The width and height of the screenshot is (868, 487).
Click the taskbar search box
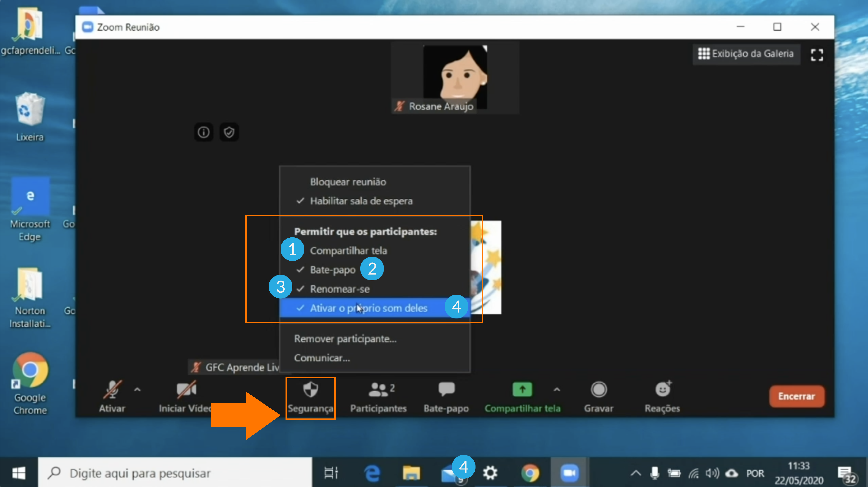175,473
